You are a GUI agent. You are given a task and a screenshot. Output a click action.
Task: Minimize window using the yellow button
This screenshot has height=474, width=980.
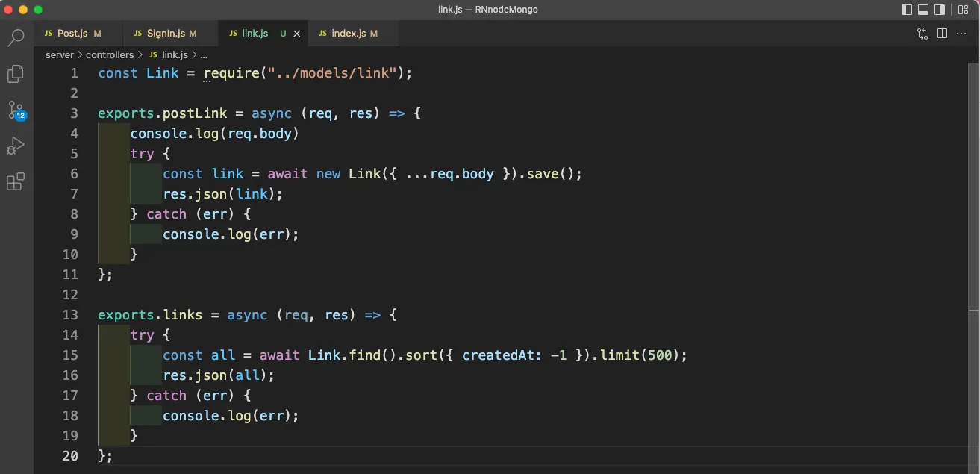click(23, 10)
